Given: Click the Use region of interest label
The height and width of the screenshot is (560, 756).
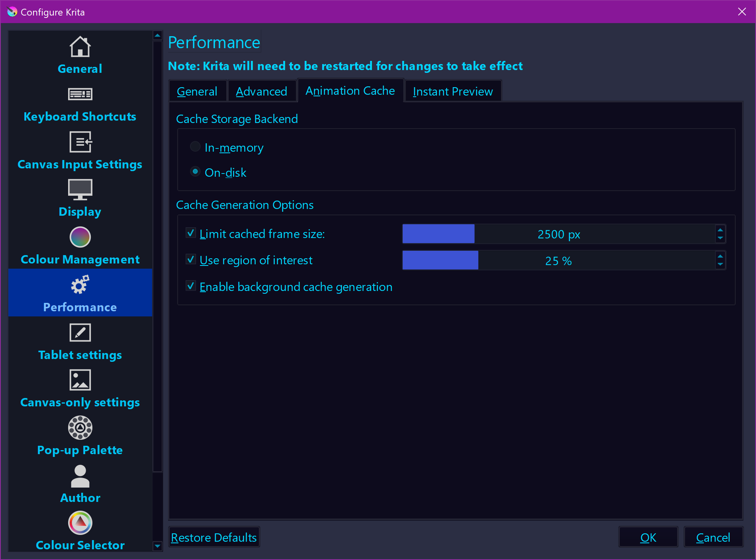Looking at the screenshot, I should (256, 260).
